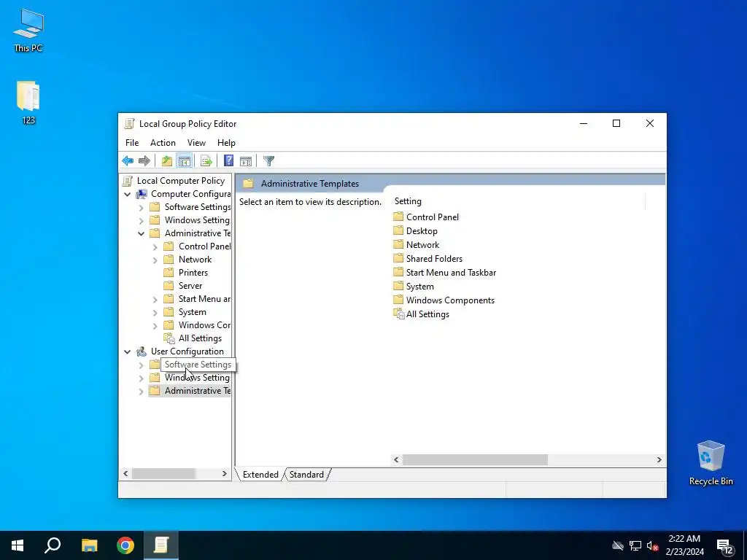Open the Action menu
The image size is (747, 560).
pos(163,143)
